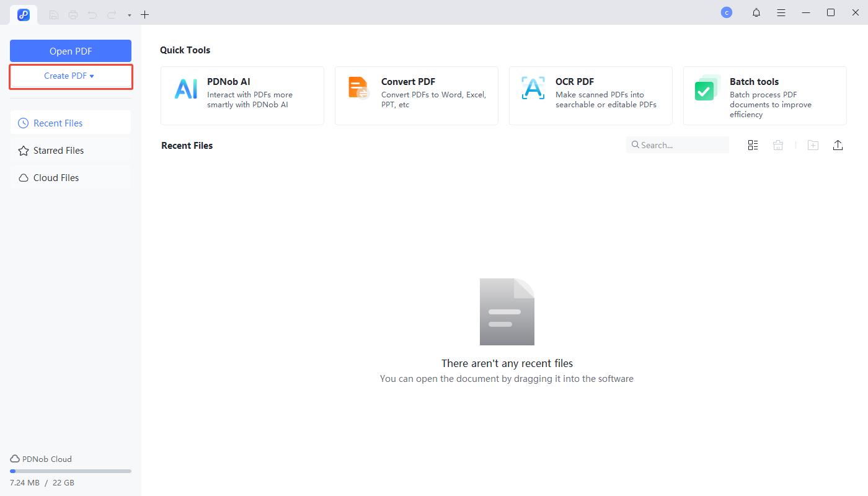The width and height of the screenshot is (868, 496).
Task: Click the clock icon beside Recent Files
Action: click(x=24, y=123)
